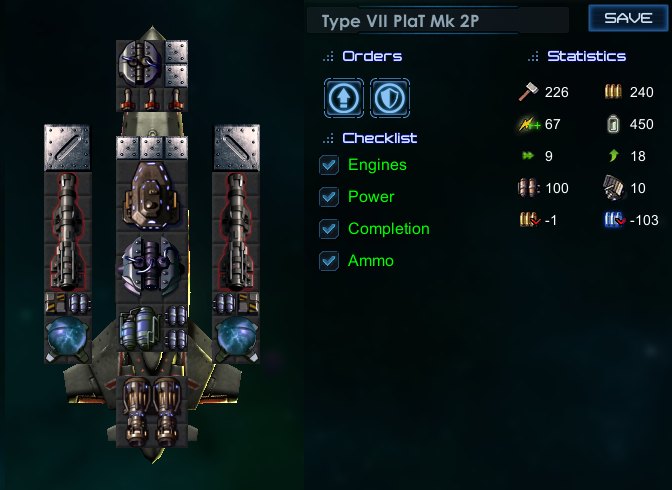Click the ship name field Type VII PlaT Mk 2P
672x490 pixels.
pos(438,21)
